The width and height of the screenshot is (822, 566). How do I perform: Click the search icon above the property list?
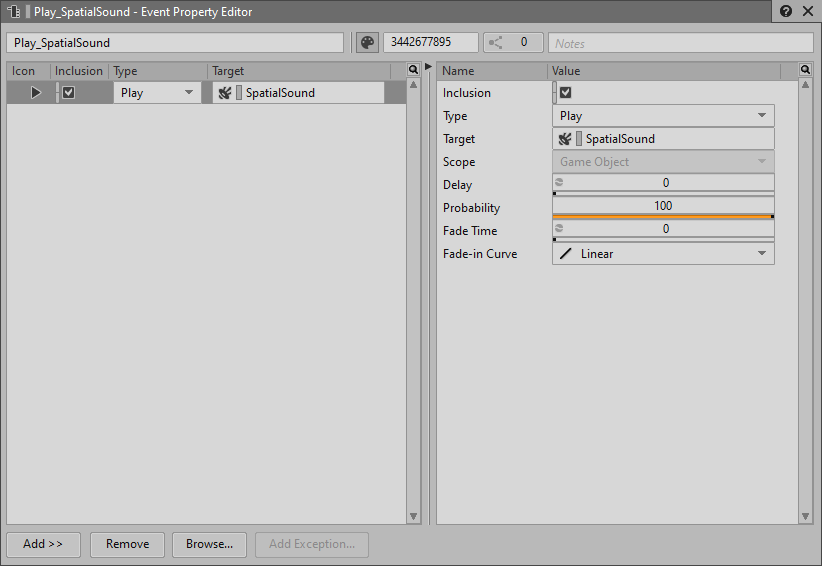tap(805, 71)
